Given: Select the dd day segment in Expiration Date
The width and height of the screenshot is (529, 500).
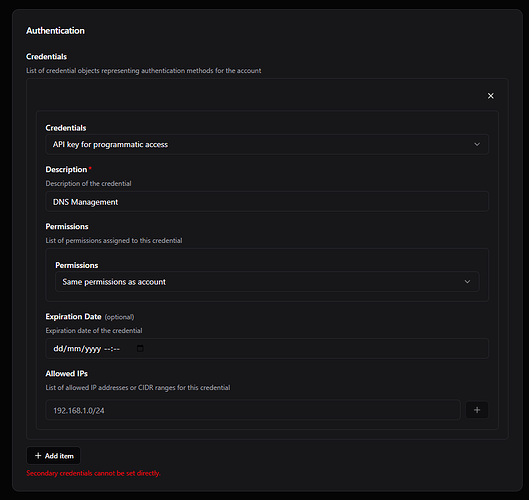Looking at the screenshot, I should coord(58,349).
